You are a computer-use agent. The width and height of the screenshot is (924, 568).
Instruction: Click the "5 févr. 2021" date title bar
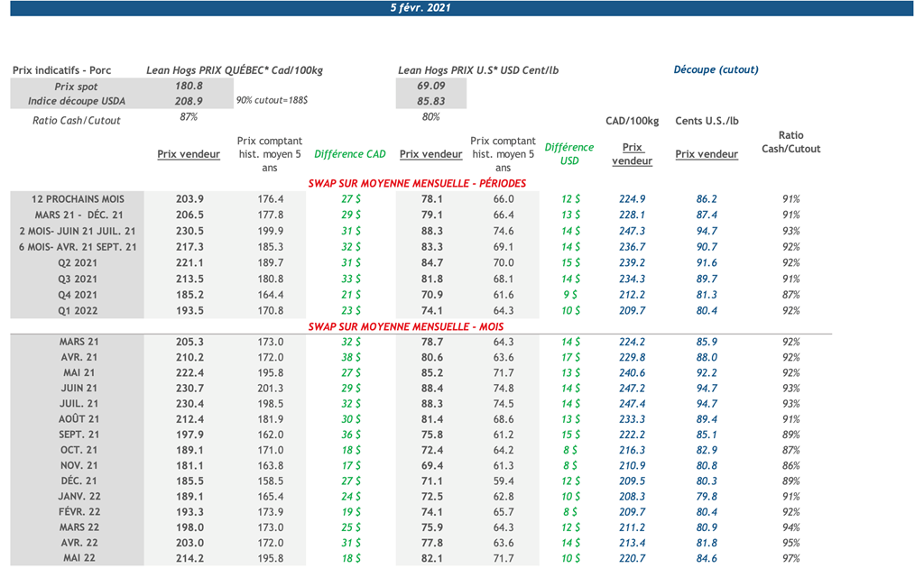[420, 8]
